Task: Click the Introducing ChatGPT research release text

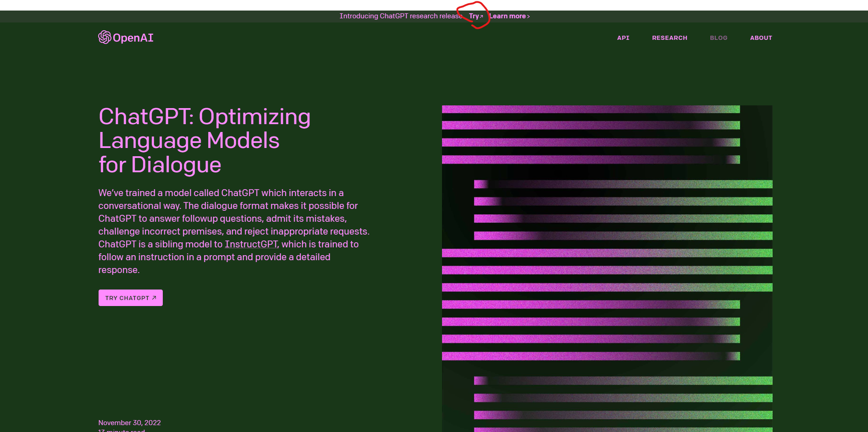Action: coord(401,16)
